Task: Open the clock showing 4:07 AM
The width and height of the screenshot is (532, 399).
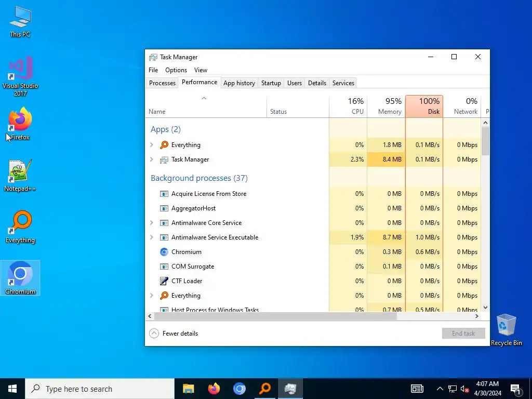Action: tap(487, 389)
